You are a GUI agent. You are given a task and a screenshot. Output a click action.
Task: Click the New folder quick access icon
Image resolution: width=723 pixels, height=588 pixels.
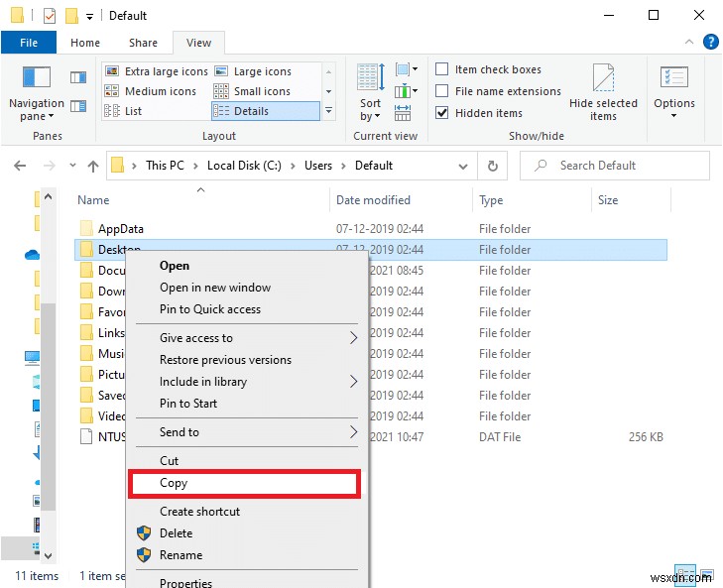71,16
